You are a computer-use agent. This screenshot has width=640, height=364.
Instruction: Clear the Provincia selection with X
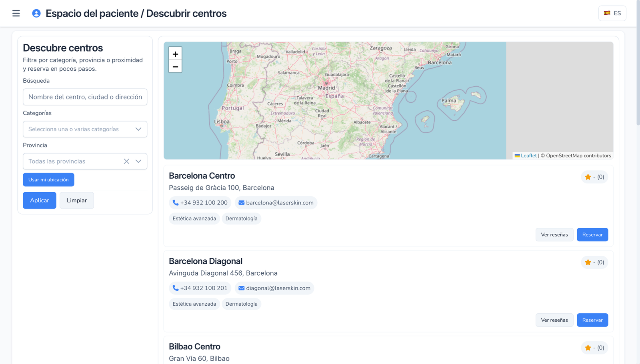pyautogui.click(x=126, y=161)
